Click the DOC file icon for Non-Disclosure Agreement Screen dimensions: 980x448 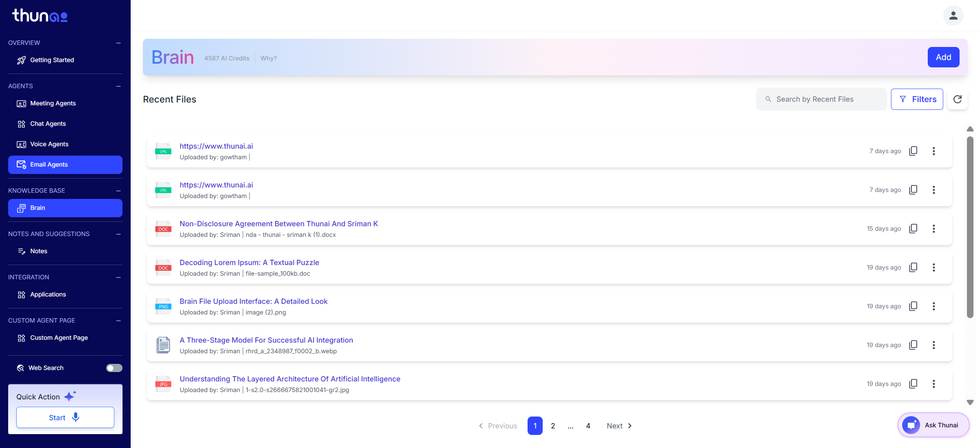(x=163, y=229)
